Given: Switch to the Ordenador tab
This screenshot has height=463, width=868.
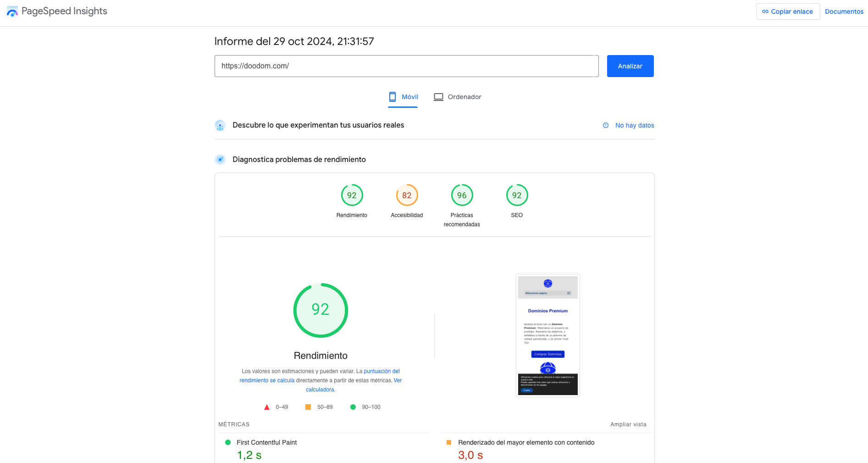Looking at the screenshot, I should click(458, 97).
